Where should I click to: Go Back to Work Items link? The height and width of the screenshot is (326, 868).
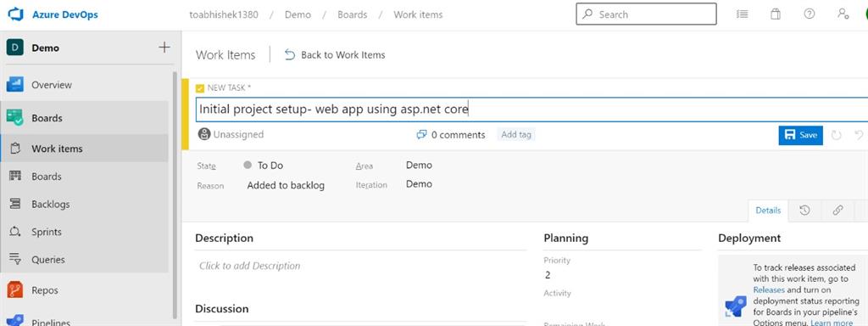(335, 55)
